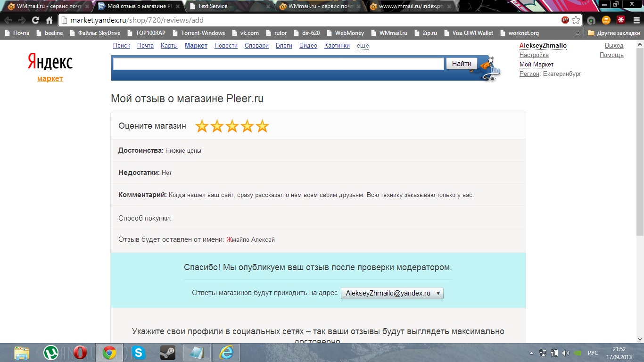
Task: Open the 'Помощь' help link
Action: [611, 55]
